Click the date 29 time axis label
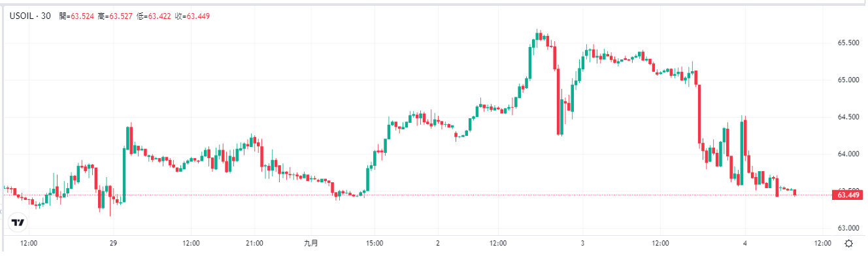Viewport: 868px width, 260px height. (113, 244)
